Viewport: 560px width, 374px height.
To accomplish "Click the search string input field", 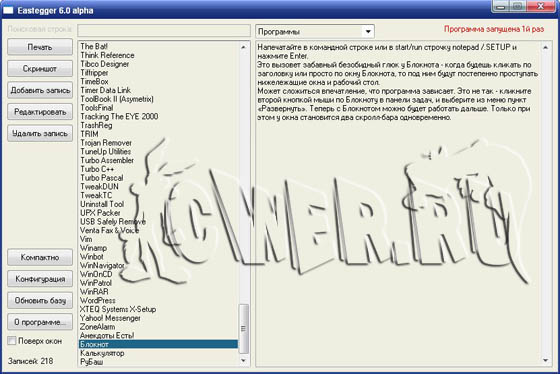I will point(164,31).
